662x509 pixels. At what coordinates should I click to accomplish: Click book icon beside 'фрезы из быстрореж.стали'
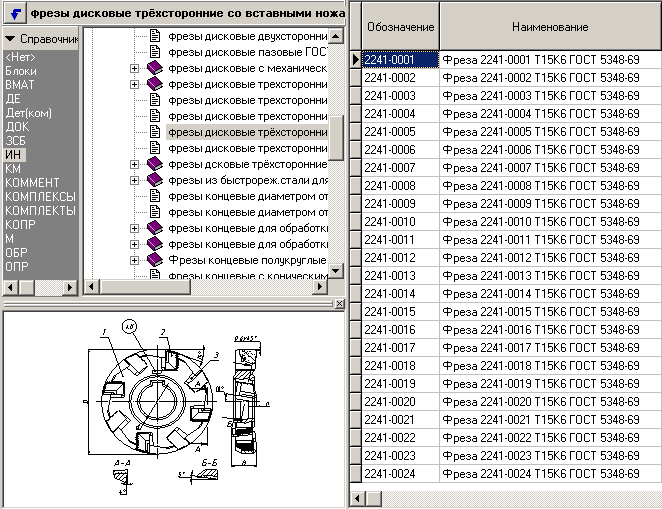[154, 180]
